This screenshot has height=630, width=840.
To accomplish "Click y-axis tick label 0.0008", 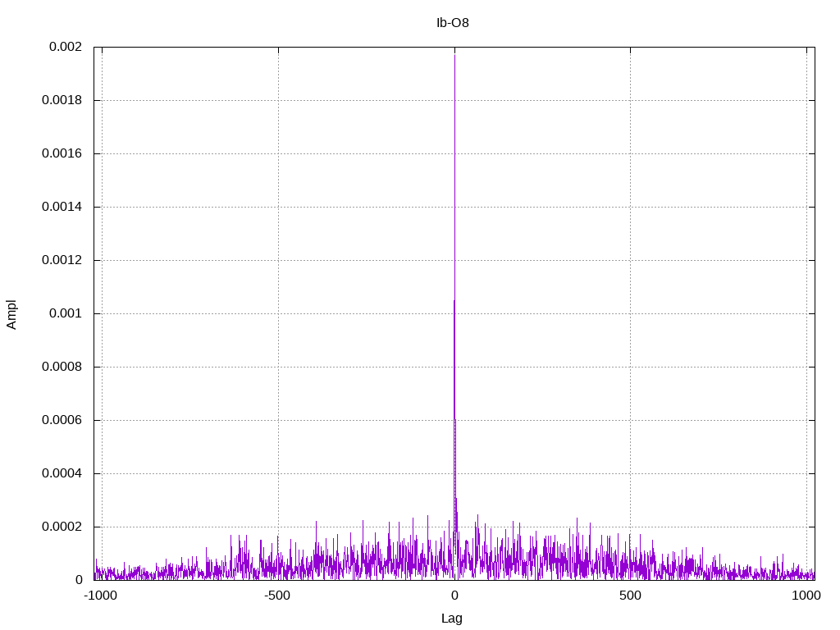I will tap(62, 367).
